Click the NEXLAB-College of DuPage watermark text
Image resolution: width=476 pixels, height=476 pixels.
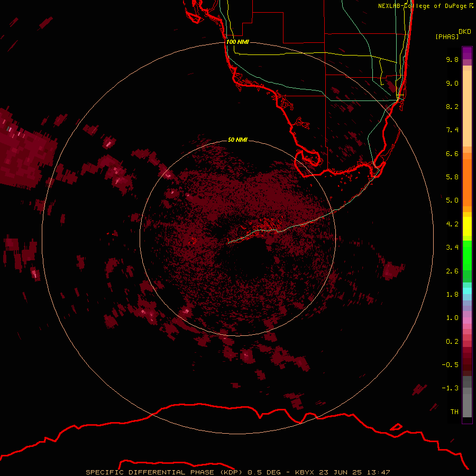tap(422, 6)
